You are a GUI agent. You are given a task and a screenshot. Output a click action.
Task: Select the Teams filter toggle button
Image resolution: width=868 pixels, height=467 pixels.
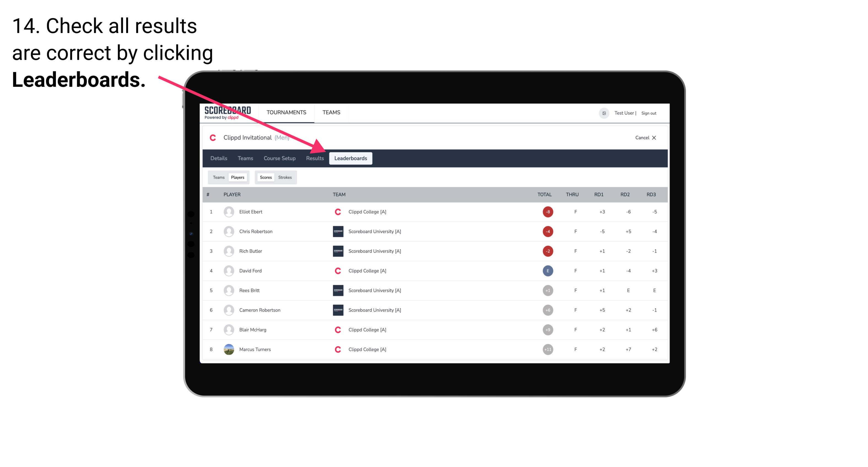coord(217,177)
